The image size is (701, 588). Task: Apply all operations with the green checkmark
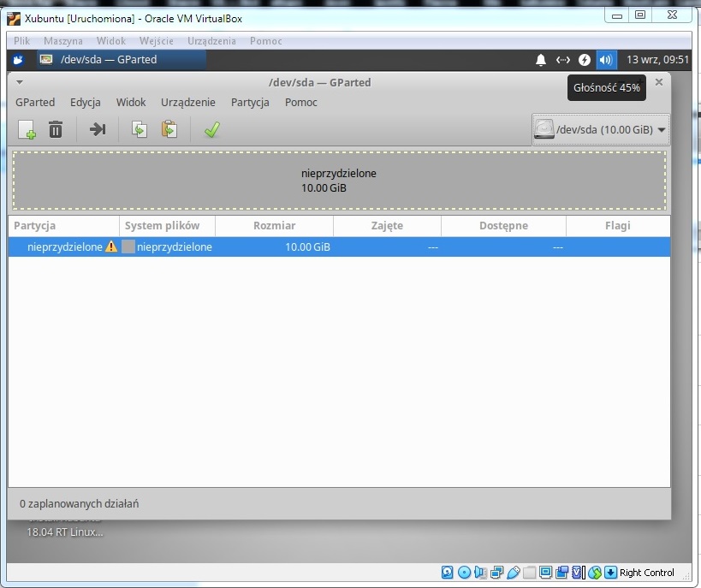[x=212, y=130]
